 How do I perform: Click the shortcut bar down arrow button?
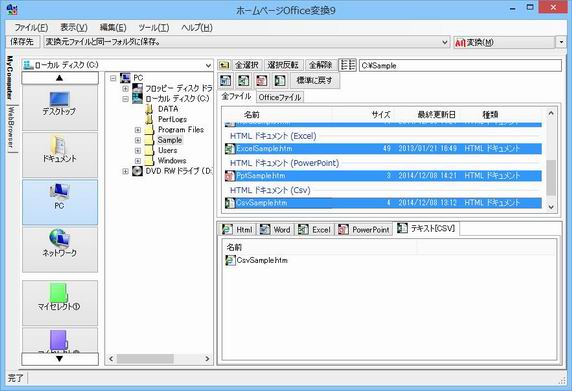pos(60,359)
